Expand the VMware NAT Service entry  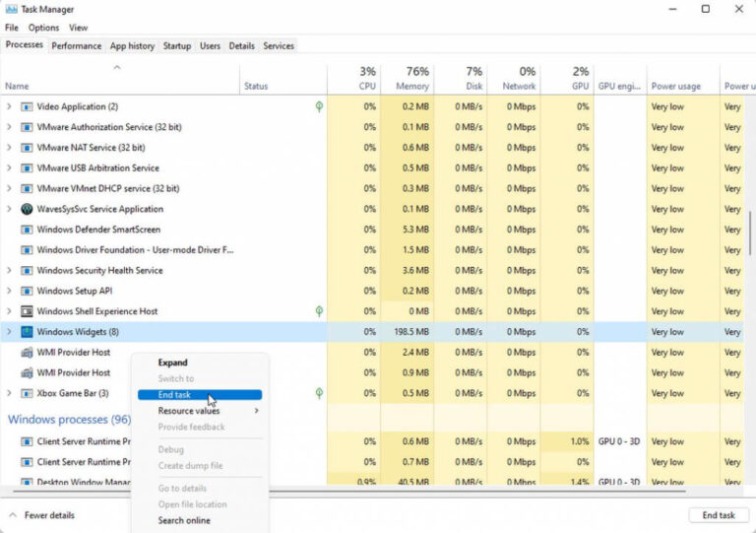[10, 148]
